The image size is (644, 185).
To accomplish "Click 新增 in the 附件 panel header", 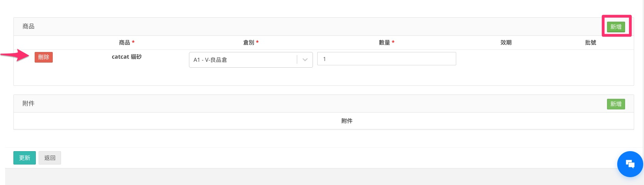I will pyautogui.click(x=616, y=104).
